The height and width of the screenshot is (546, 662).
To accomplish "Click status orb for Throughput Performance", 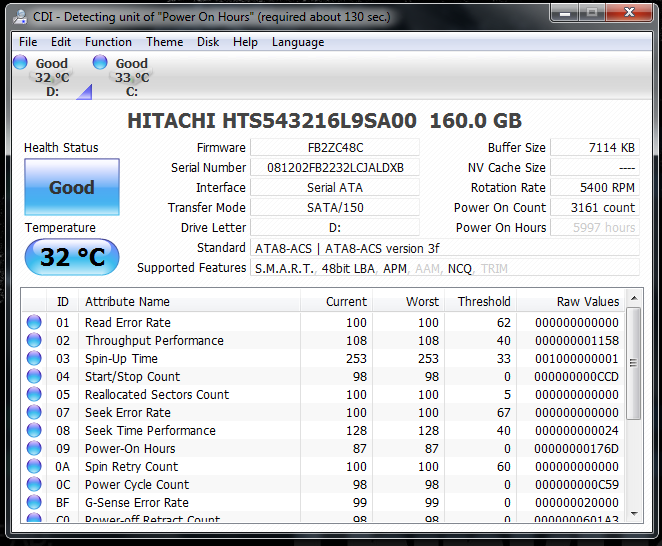I will pyautogui.click(x=34, y=340).
